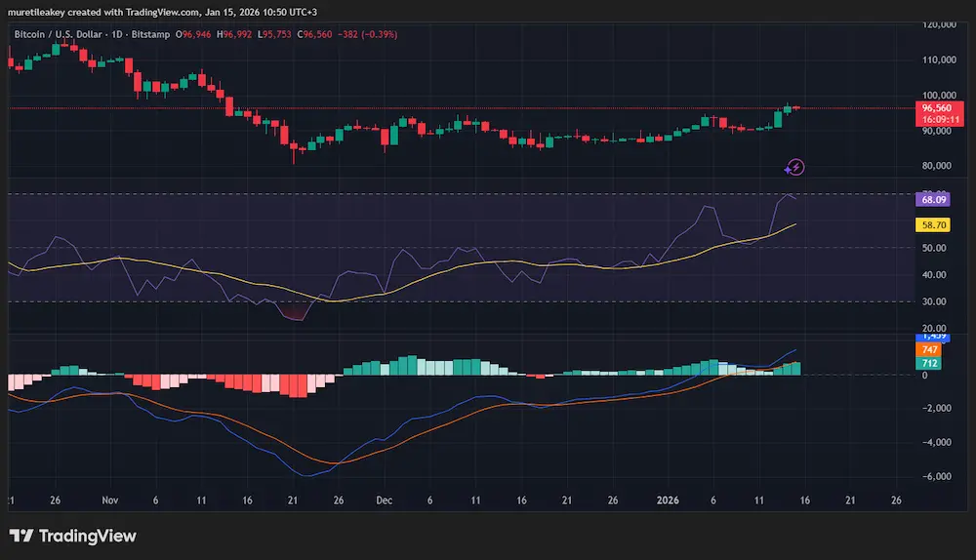Click the TradingView wordmark text
The image size is (976, 560).
pos(86,536)
